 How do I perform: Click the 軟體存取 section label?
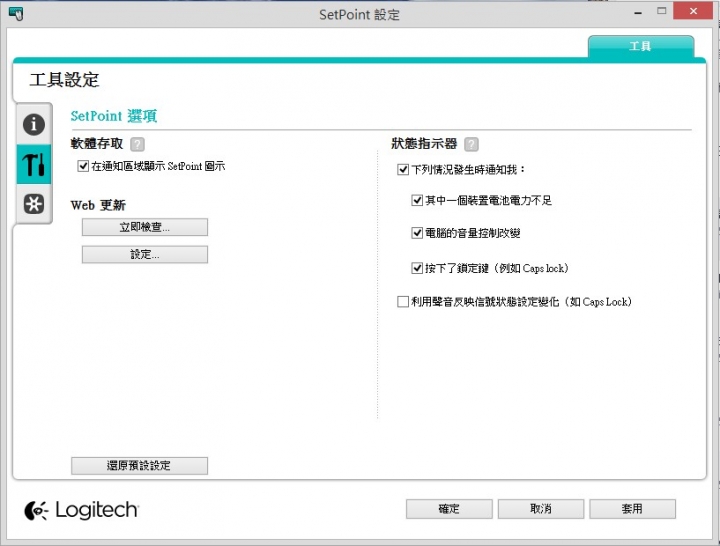click(x=96, y=144)
